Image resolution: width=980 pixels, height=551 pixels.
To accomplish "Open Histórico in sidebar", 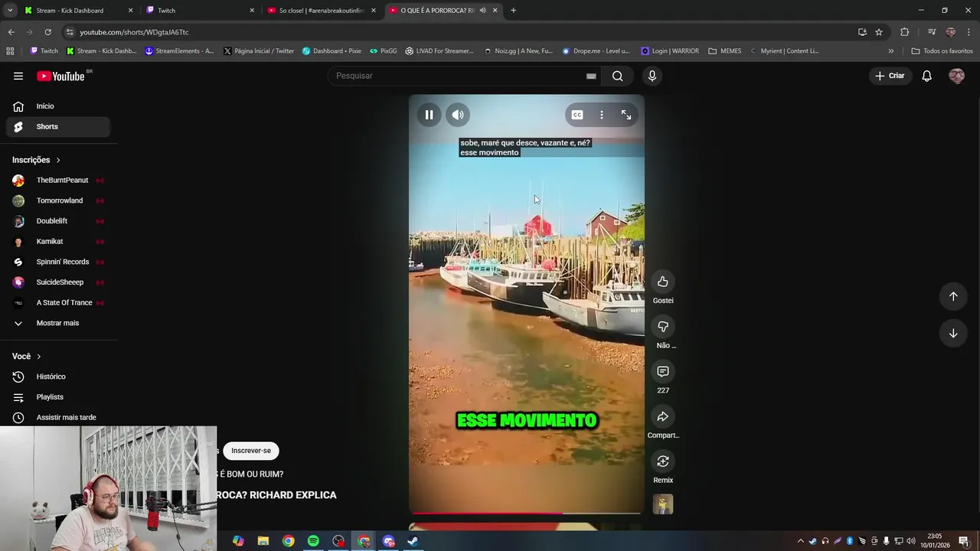I will 58,377.
